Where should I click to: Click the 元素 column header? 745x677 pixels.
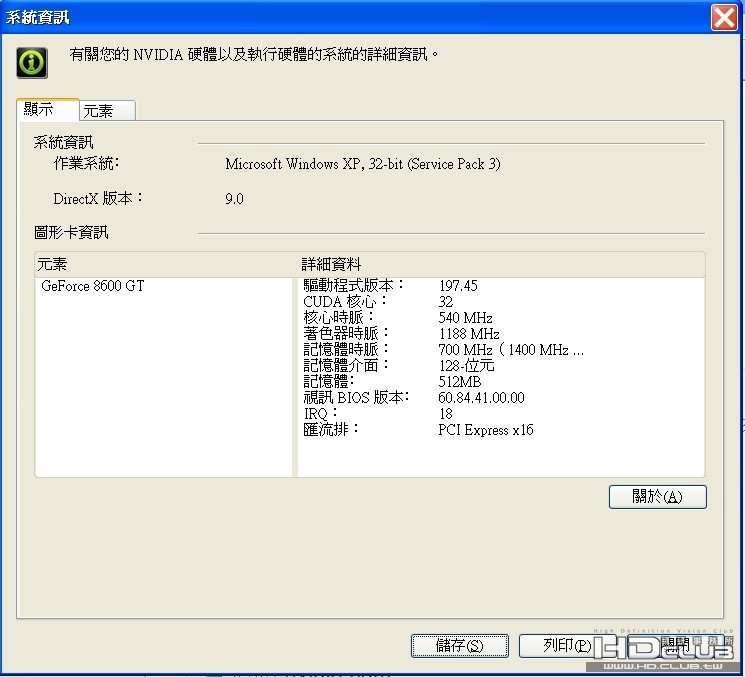pyautogui.click(x=165, y=264)
